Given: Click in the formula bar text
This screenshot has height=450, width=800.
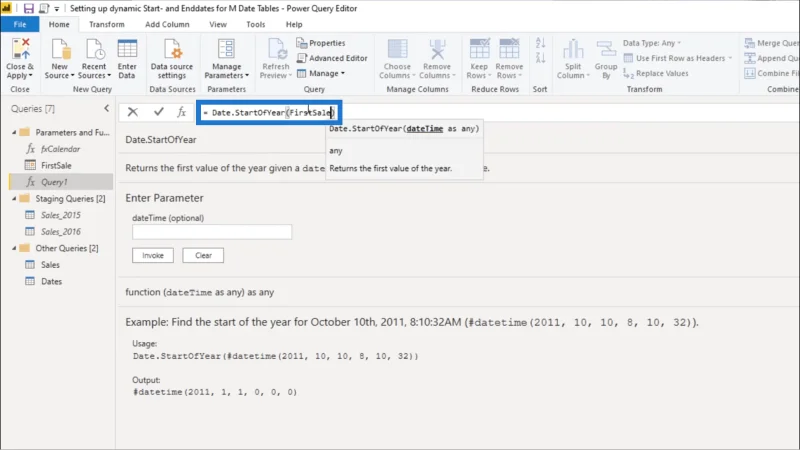Looking at the screenshot, I should (269, 112).
